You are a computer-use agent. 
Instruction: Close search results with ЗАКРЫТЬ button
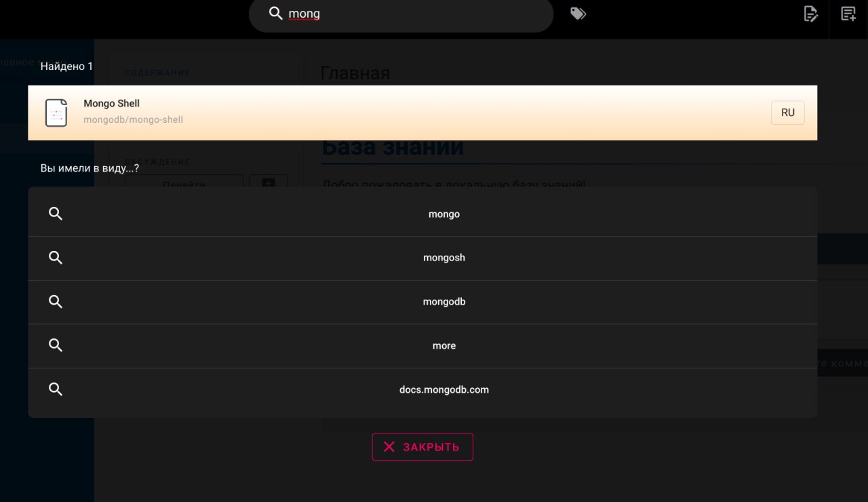(x=422, y=447)
